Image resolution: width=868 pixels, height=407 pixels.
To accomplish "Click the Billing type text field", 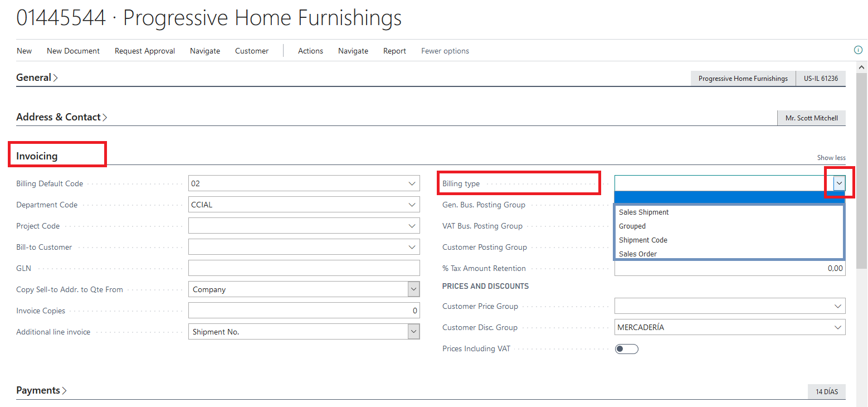I will click(x=724, y=183).
